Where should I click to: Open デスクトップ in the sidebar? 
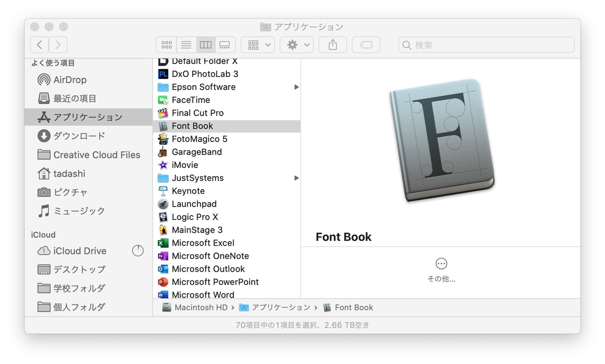[x=88, y=269]
